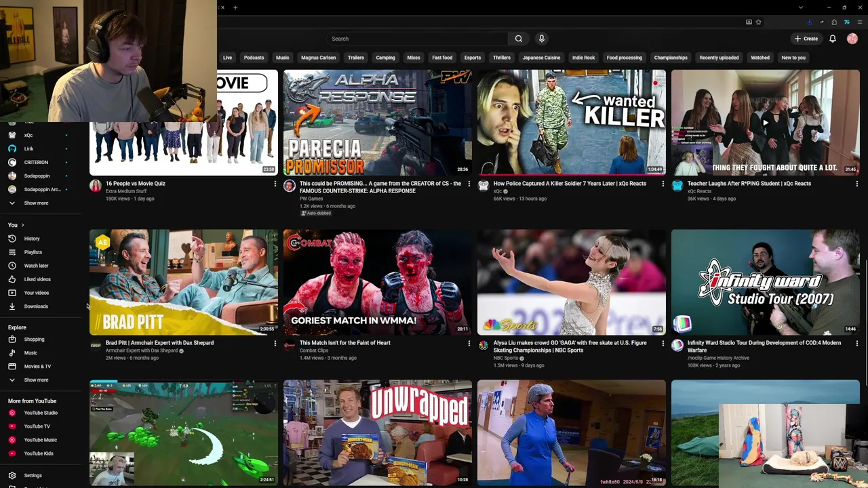868x488 pixels.
Task: Start voice search with the microphone icon
Action: coord(541,39)
